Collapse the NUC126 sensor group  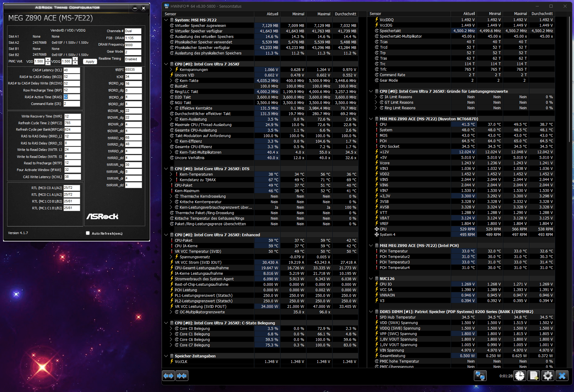click(x=371, y=278)
